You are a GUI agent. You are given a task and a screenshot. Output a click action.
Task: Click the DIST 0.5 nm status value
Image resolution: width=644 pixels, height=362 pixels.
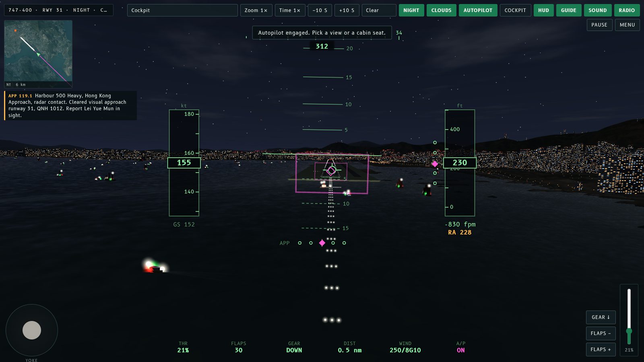coord(350,350)
